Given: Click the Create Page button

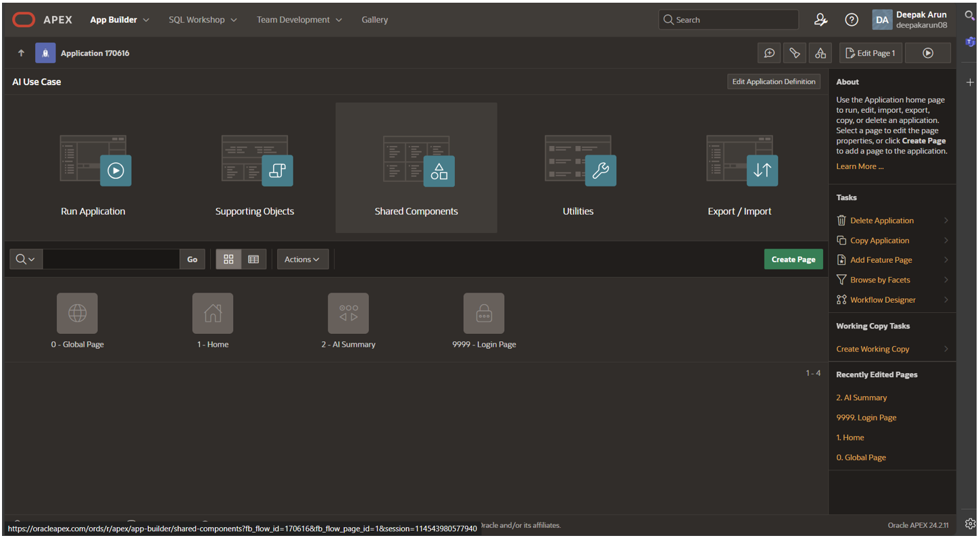Looking at the screenshot, I should [x=793, y=259].
